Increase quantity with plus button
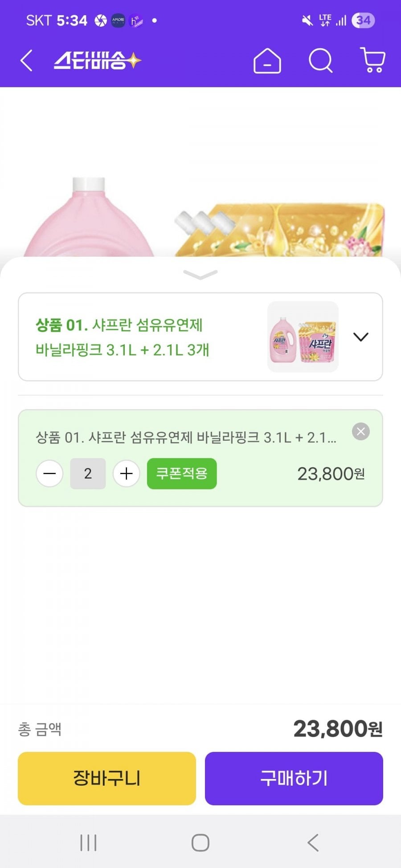 127,474
